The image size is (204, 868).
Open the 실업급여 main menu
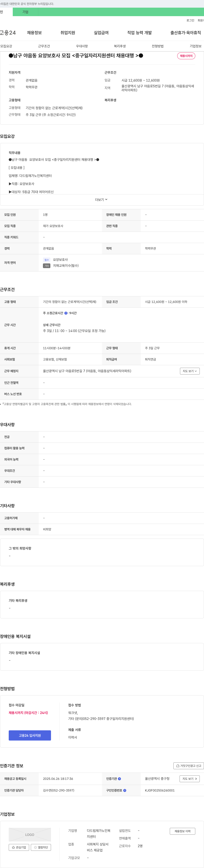click(x=101, y=33)
